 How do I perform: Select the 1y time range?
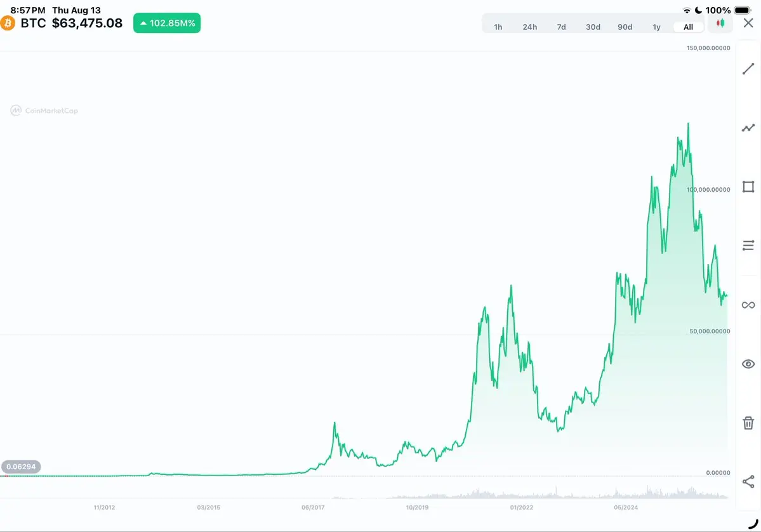(x=656, y=27)
